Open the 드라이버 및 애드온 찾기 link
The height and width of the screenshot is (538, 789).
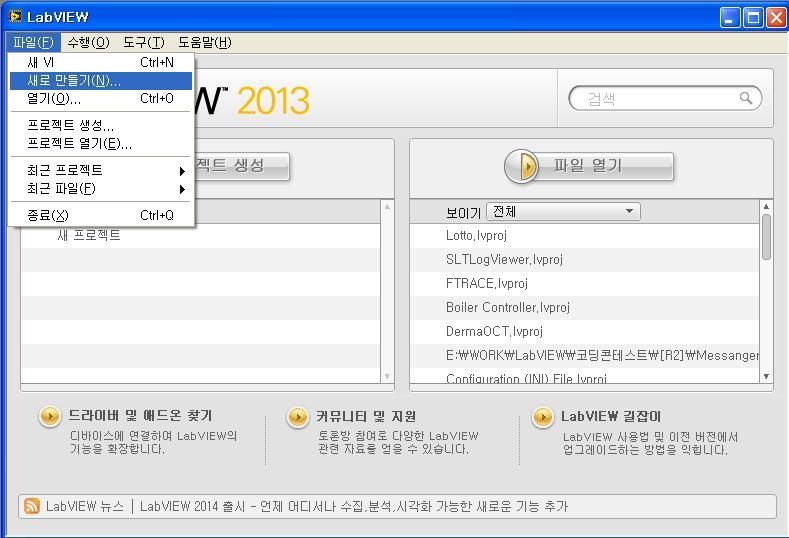140,416
